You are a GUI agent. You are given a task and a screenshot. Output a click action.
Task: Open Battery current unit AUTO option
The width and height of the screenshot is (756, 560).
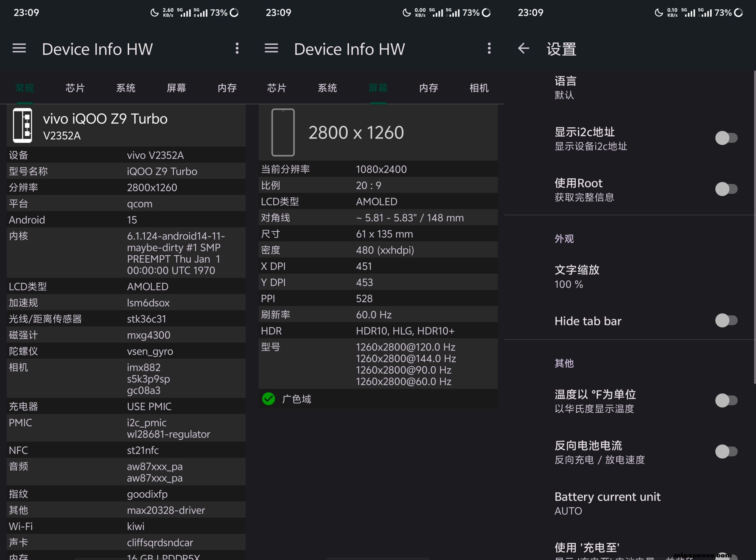coord(607,503)
